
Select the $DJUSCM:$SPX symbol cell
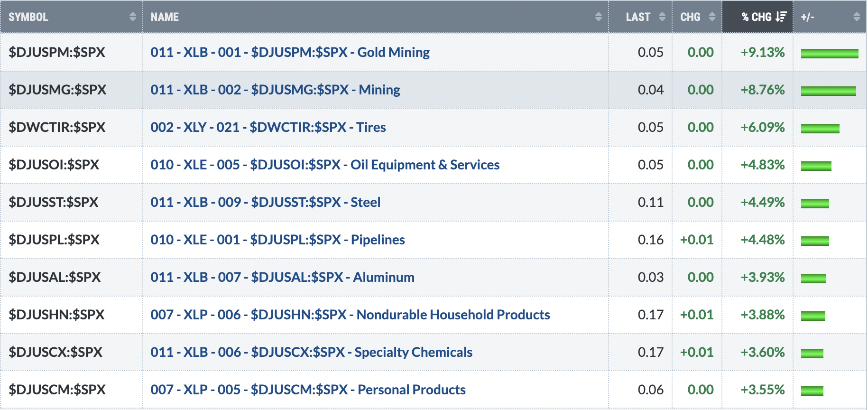pos(72,390)
